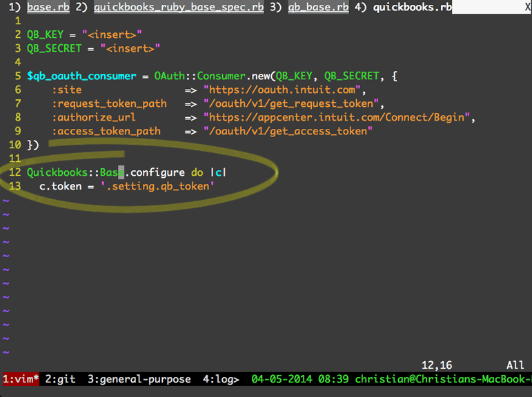Click .configure on line 12

coord(155,172)
